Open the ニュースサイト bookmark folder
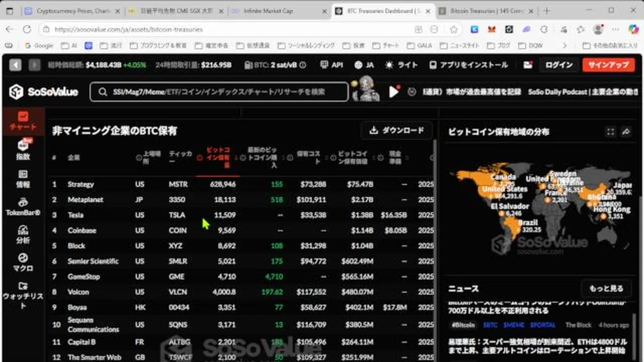Viewport: 644px width, 362px height. [x=459, y=46]
